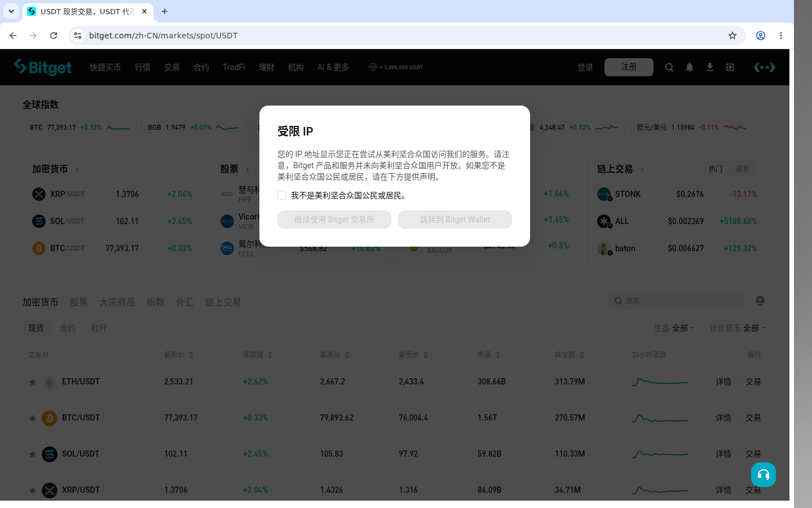Select 杠杆 sub-tab
The width and height of the screenshot is (812, 508).
[99, 328]
